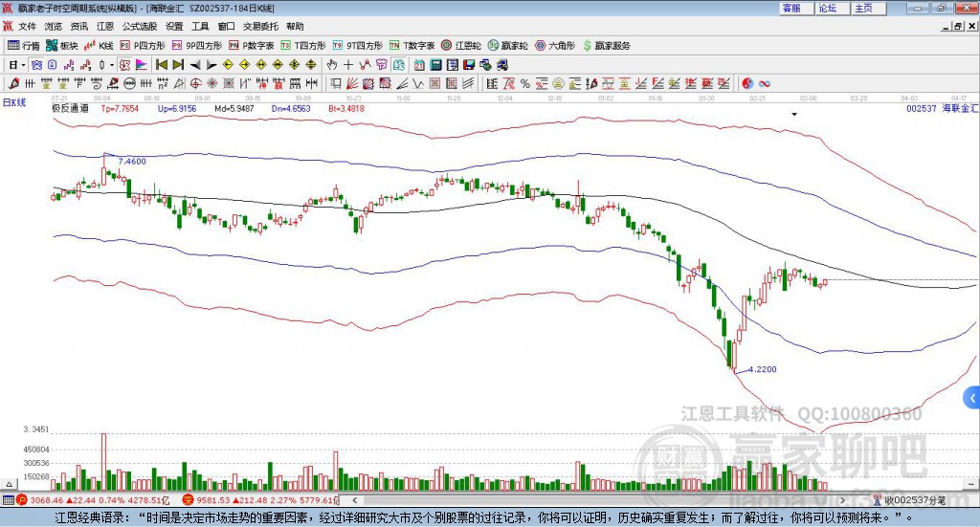
Task: Click the 论坛 forum button
Action: pos(832,8)
